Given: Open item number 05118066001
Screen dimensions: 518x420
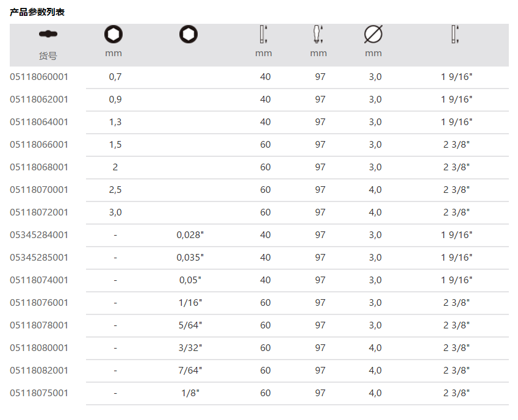Looking at the screenshot, I should [39, 145].
